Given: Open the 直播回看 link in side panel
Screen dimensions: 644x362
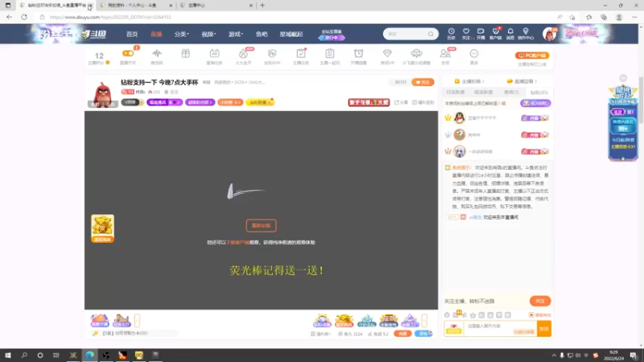Looking at the screenshot, I should [x=522, y=81].
